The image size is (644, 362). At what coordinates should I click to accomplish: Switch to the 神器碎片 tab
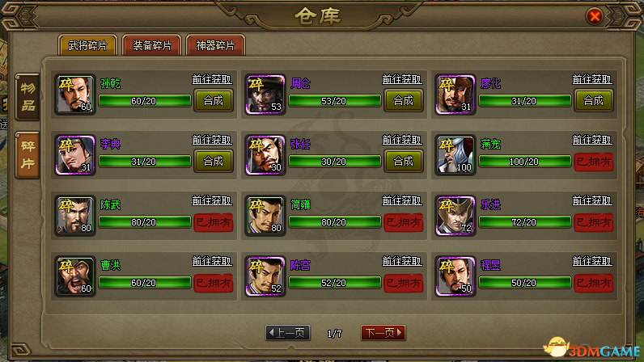pyautogui.click(x=216, y=45)
